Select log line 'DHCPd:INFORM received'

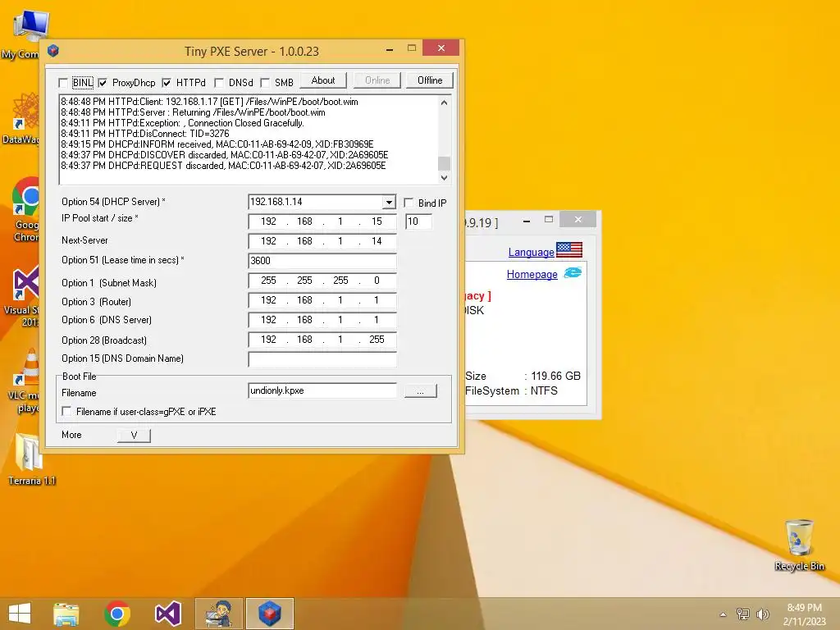[217, 144]
